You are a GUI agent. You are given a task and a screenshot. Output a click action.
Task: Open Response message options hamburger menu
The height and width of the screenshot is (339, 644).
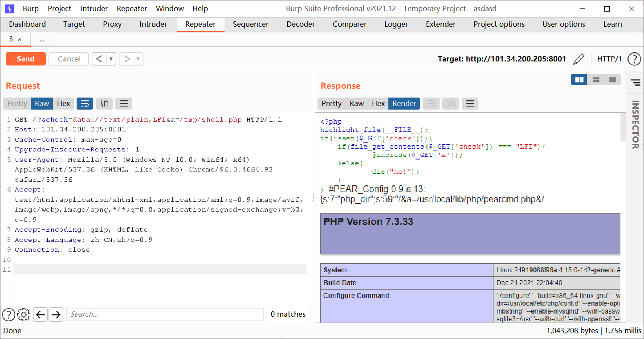[x=470, y=103]
